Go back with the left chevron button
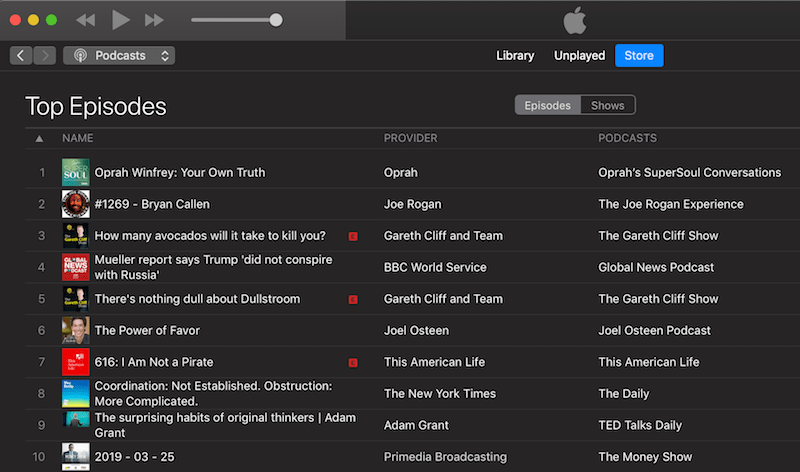 (x=21, y=55)
